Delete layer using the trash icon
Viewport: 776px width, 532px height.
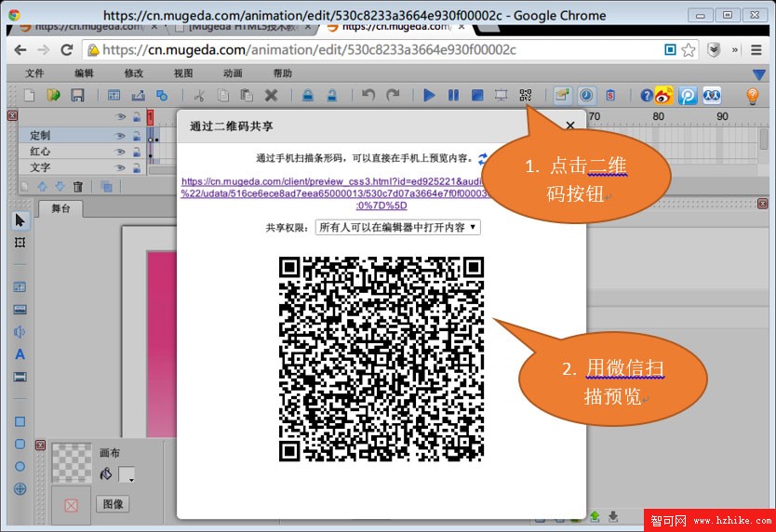pyautogui.click(x=78, y=187)
